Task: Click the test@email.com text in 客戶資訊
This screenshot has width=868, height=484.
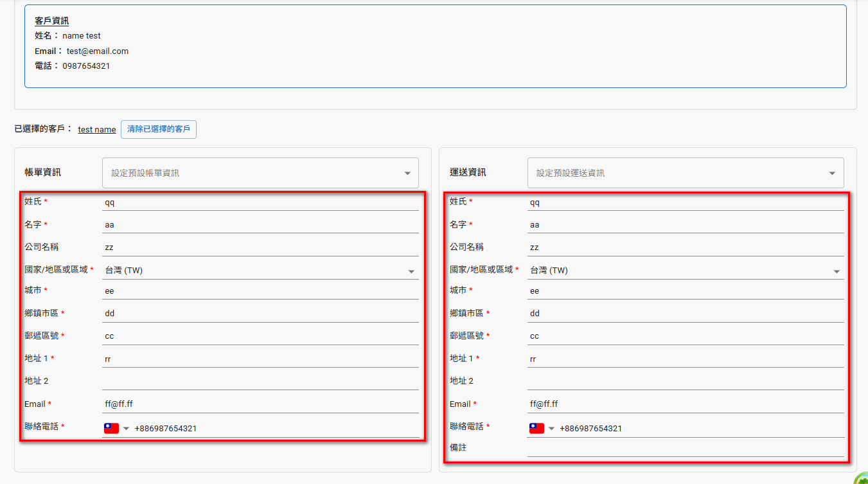Action: click(x=98, y=50)
